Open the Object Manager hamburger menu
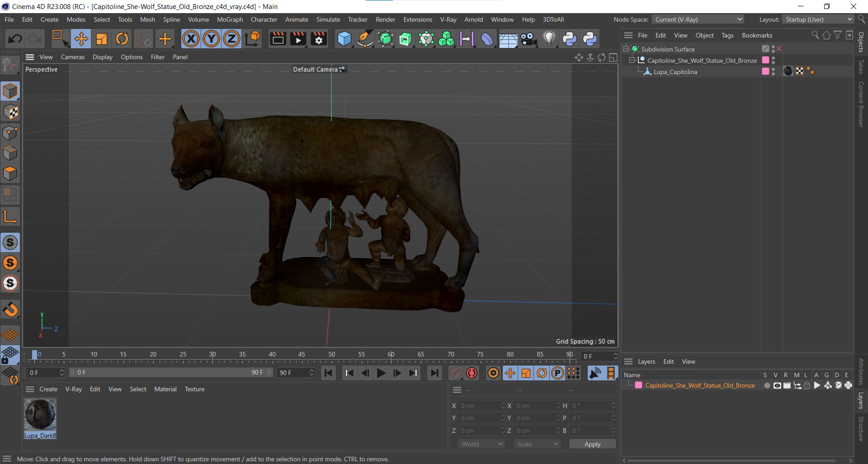The image size is (868, 464). 628,35
